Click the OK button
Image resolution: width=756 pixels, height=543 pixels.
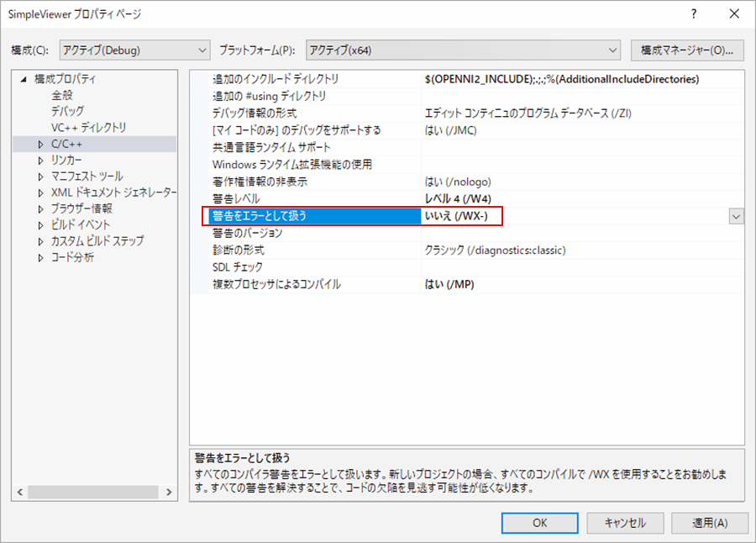(x=540, y=523)
